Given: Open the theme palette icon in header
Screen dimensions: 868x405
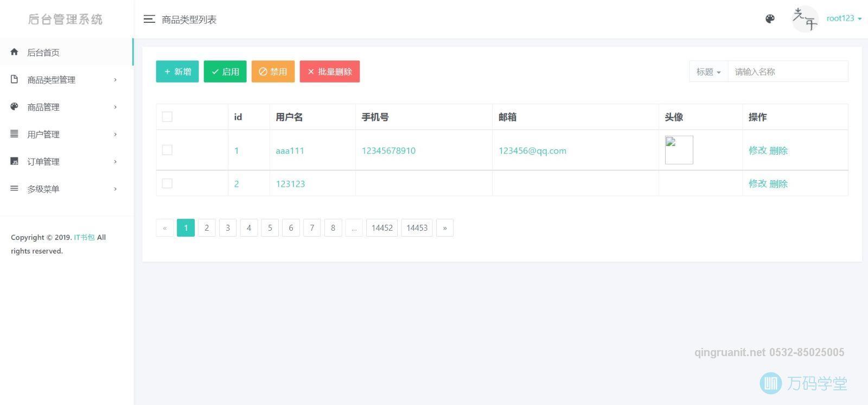Looking at the screenshot, I should pyautogui.click(x=770, y=19).
